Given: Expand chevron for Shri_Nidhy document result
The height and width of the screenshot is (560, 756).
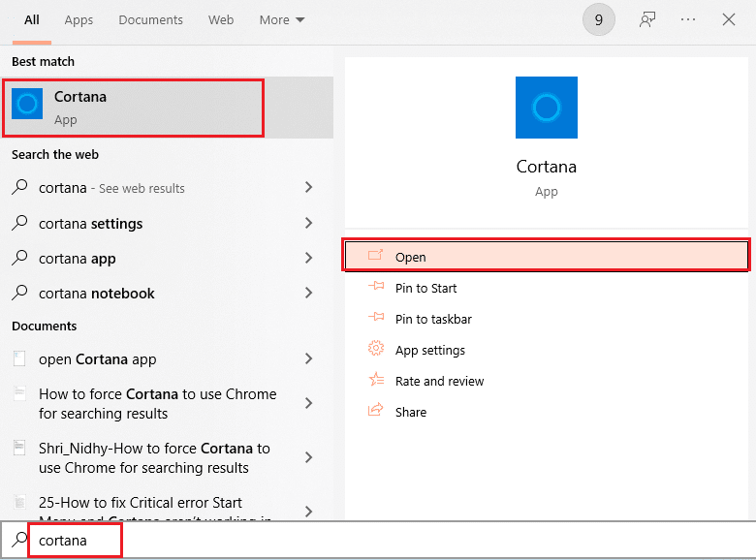Looking at the screenshot, I should [308, 457].
